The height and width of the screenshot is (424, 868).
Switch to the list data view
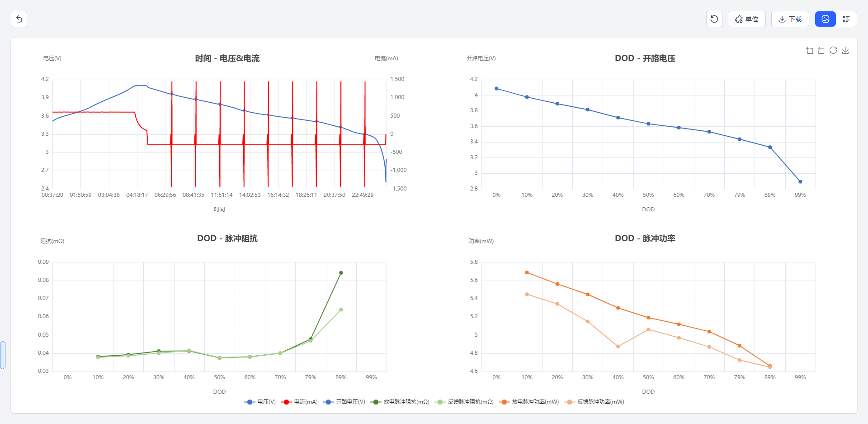(x=846, y=19)
